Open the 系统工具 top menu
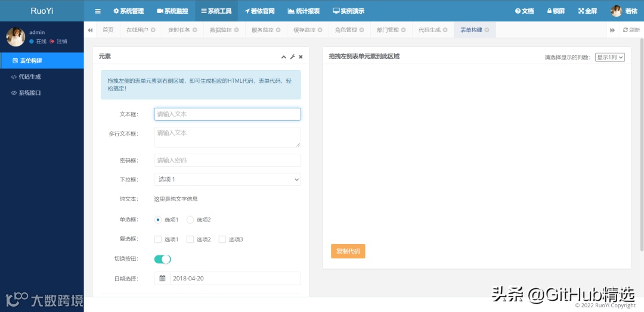 tap(216, 11)
